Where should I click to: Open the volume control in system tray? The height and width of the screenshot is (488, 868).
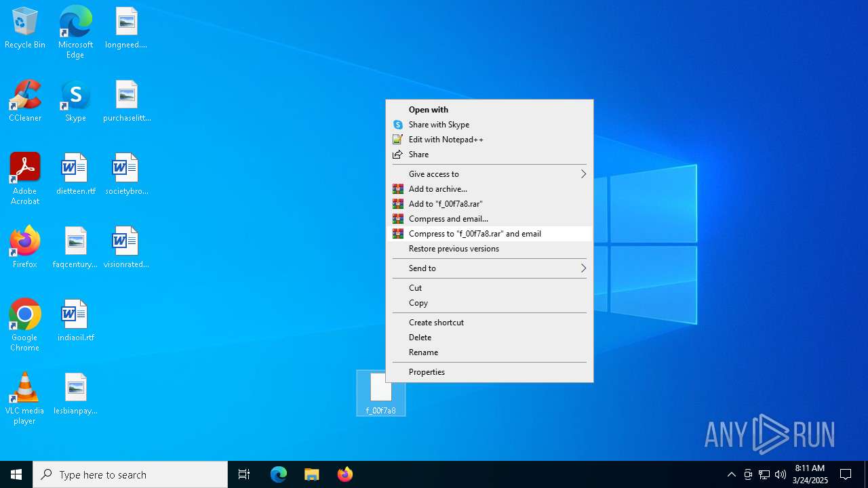tap(781, 474)
